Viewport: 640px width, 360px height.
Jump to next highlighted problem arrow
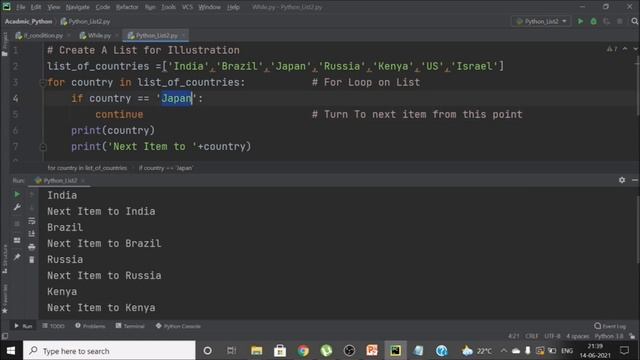635,49
